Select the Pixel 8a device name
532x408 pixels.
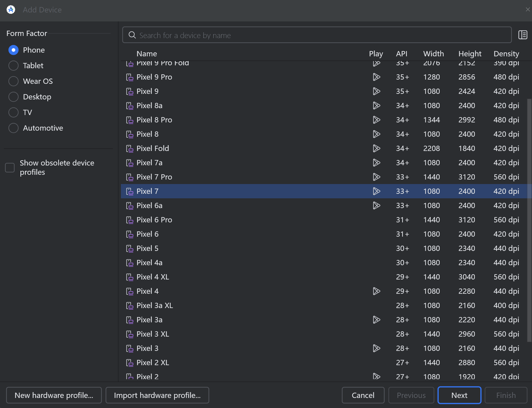pos(149,106)
